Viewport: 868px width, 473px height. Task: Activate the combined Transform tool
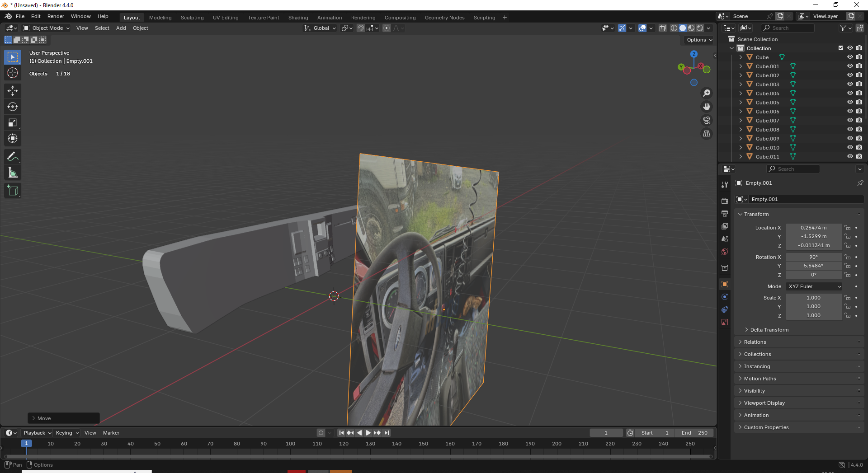(13, 138)
